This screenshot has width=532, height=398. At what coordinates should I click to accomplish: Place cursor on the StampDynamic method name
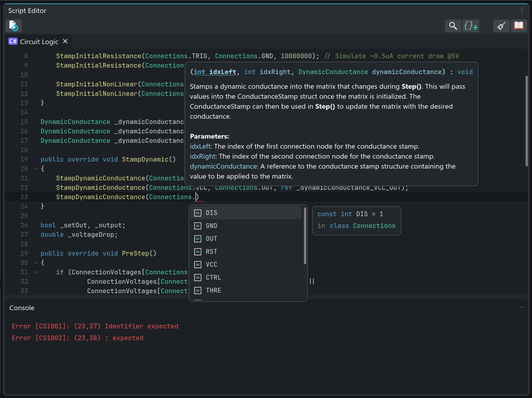pyautogui.click(x=145, y=159)
